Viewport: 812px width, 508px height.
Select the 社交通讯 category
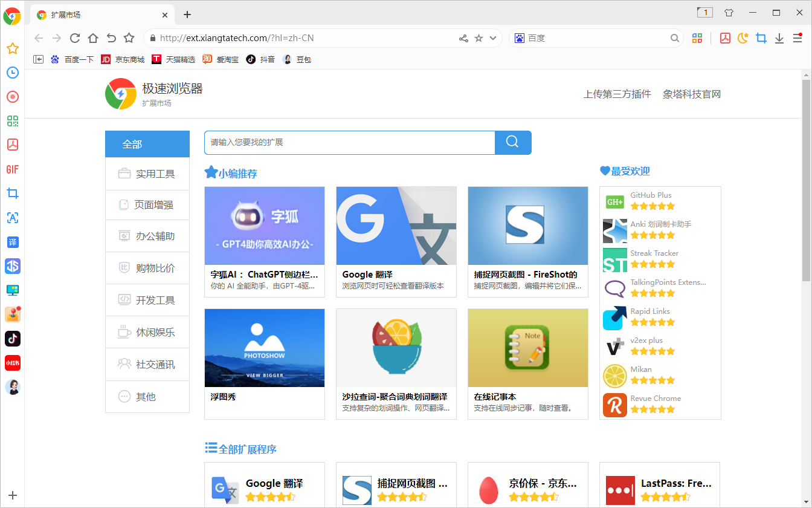coord(147,365)
